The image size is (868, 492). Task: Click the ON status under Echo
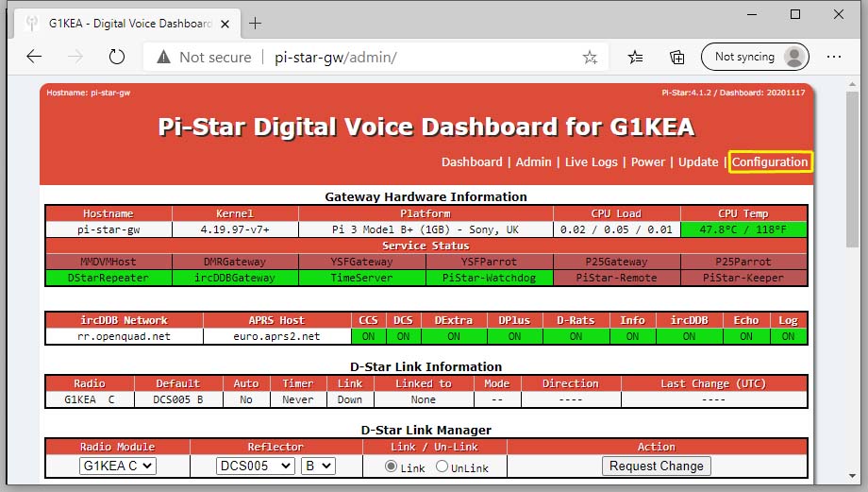coord(746,336)
